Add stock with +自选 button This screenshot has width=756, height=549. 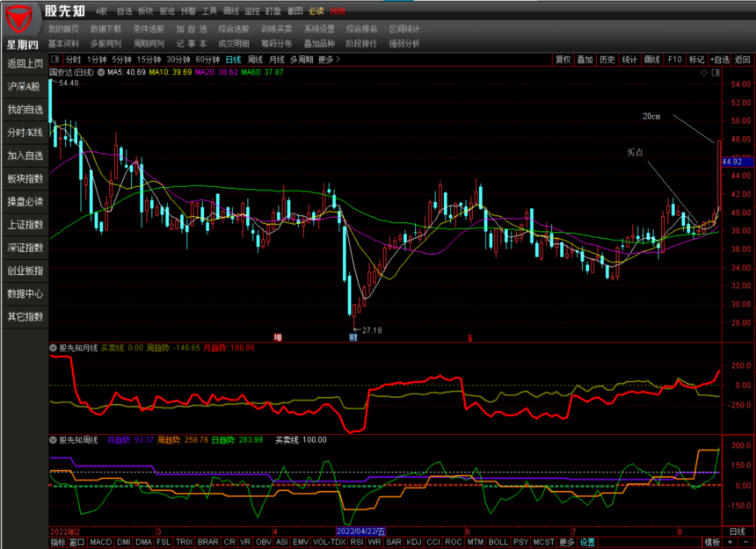coord(720,59)
